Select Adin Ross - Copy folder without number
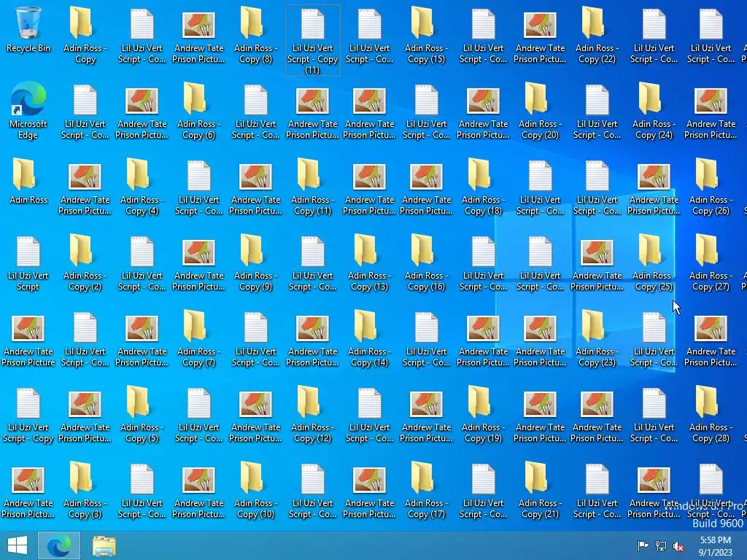 85,35
